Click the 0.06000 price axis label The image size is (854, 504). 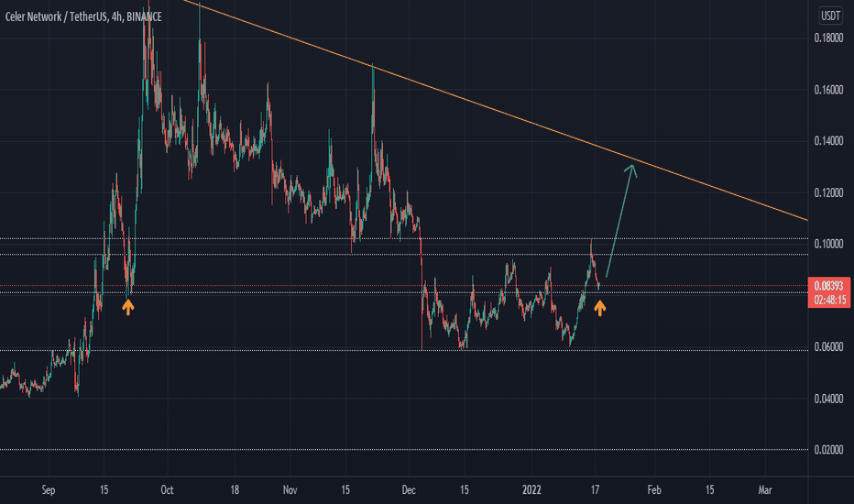(828, 347)
